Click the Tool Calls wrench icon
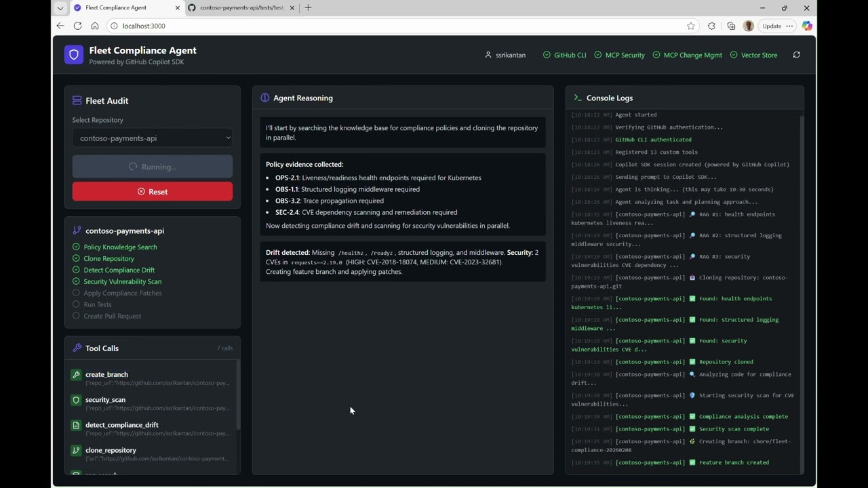 pos(77,348)
